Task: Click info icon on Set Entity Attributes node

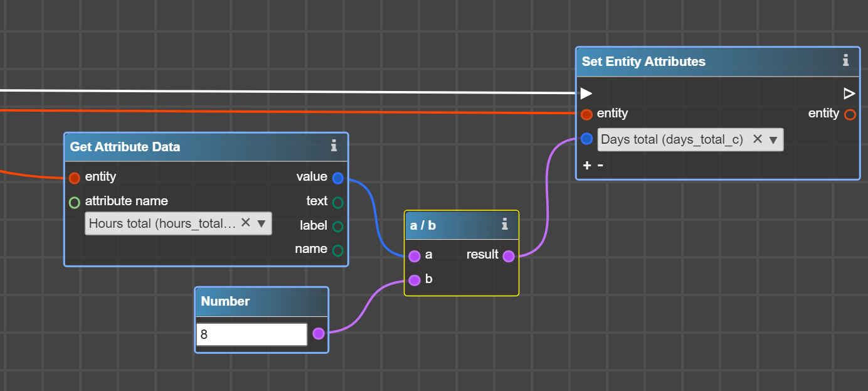Action: pos(845,61)
